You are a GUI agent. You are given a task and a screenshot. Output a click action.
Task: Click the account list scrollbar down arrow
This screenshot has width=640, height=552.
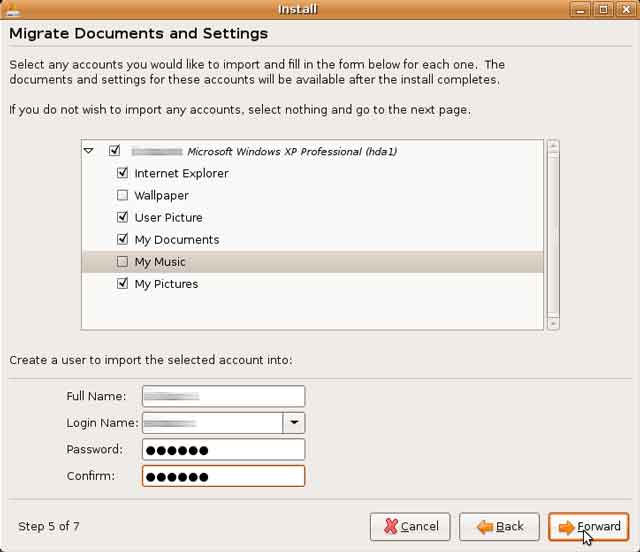553,323
